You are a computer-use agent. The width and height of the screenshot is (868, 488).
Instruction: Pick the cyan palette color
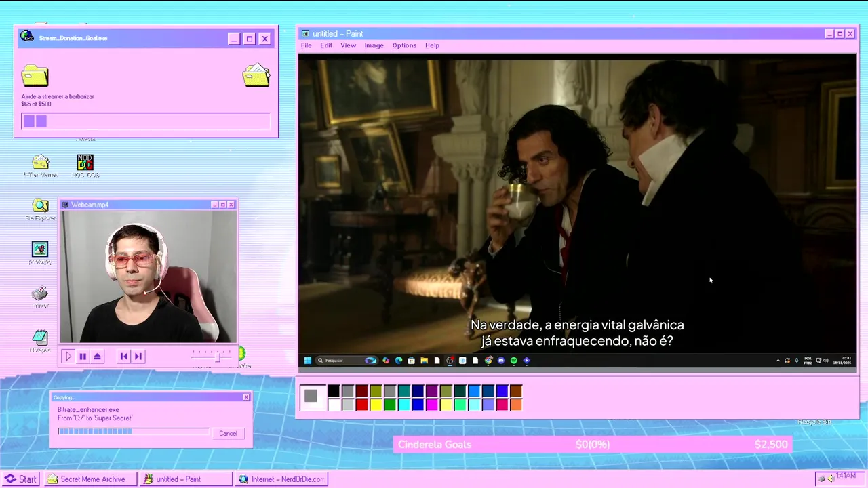pos(404,405)
